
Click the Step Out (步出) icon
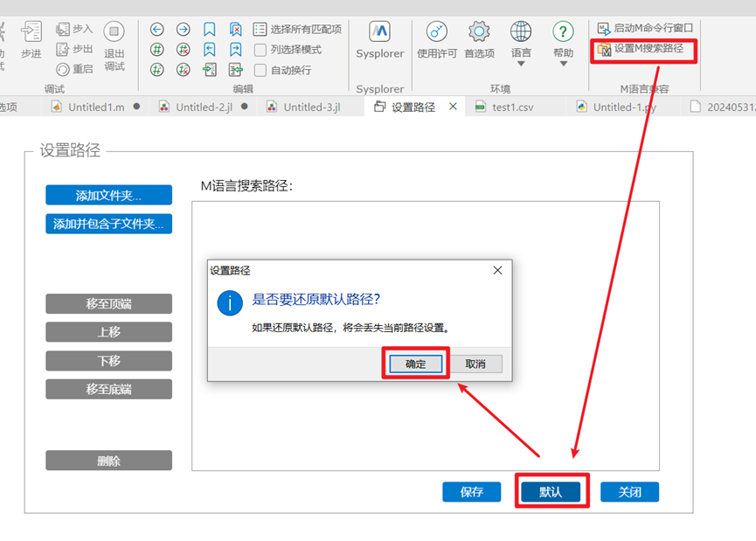[x=63, y=49]
